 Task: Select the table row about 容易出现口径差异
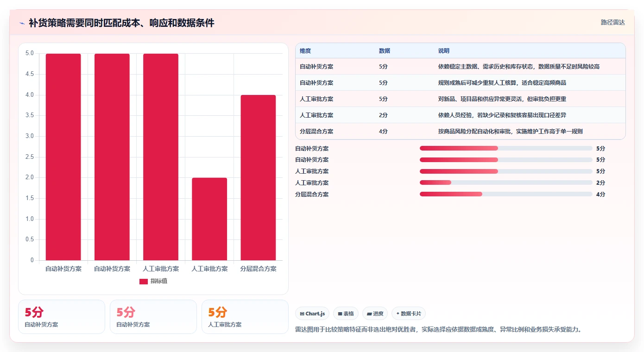(461, 115)
